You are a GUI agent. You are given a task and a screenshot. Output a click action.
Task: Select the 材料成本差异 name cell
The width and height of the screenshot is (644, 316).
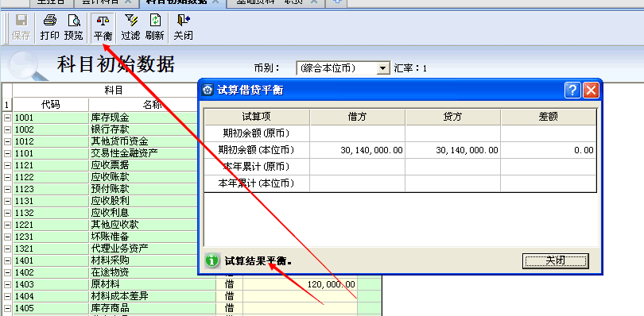point(153,296)
